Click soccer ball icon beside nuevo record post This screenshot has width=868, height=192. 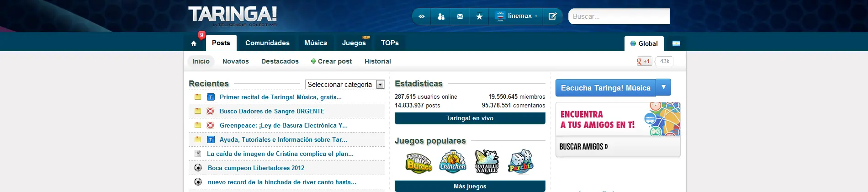click(198, 182)
